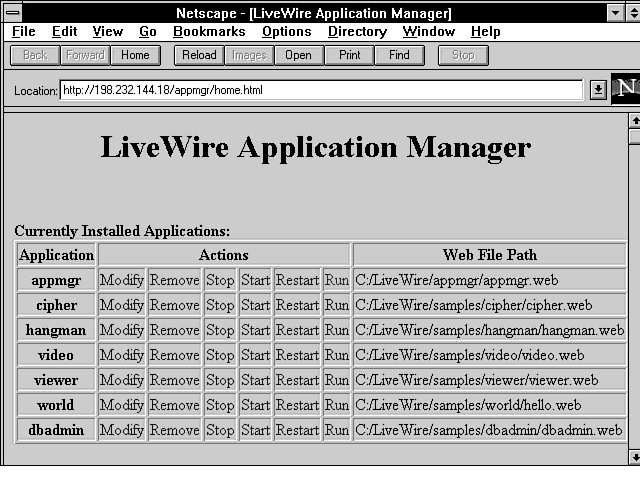Stop the hangman application
Screen dimensions: 640x480
point(220,330)
